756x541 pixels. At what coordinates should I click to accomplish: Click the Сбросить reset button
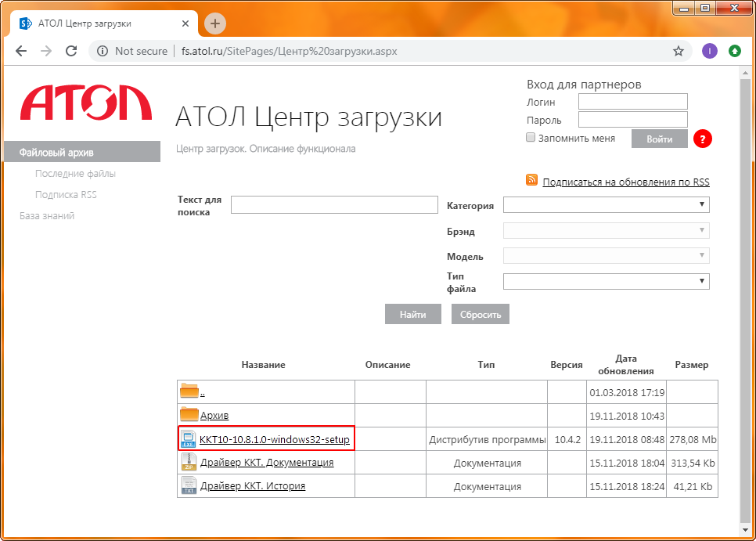click(481, 315)
